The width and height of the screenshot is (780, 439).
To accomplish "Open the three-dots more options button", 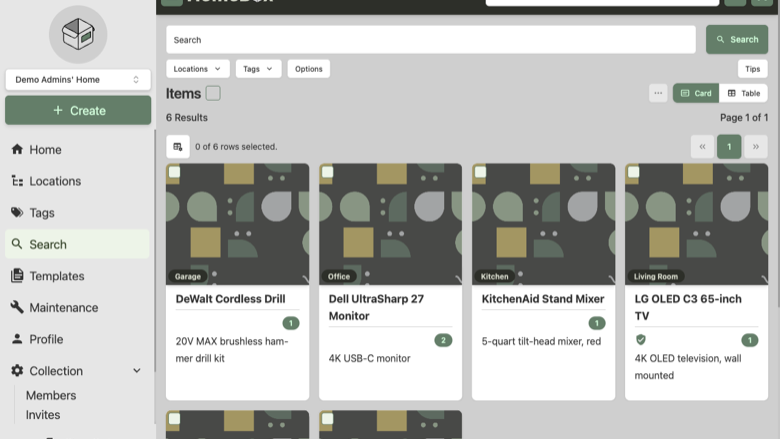I will (658, 93).
